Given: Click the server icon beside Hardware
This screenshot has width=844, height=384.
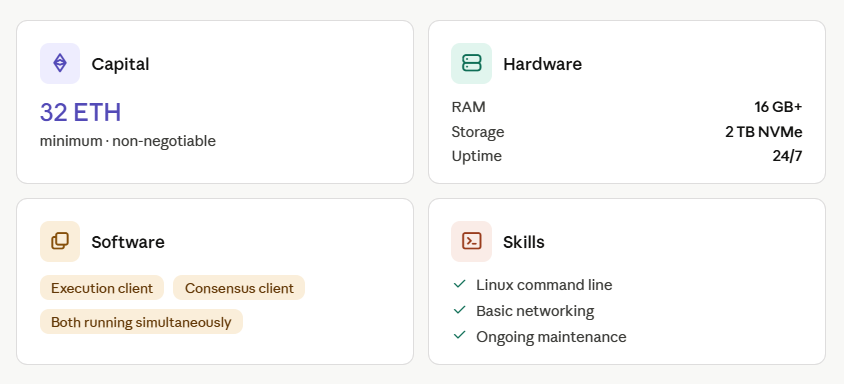Looking at the screenshot, I should [472, 64].
